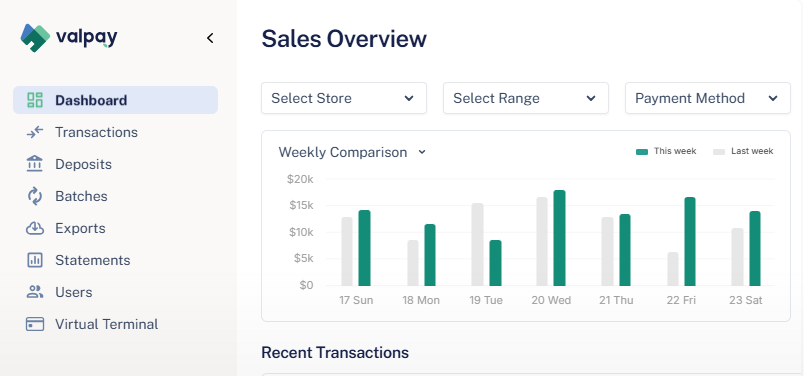Click the gray bar for 20 Wed
Viewport: 804px width, 376px height.
point(542,241)
